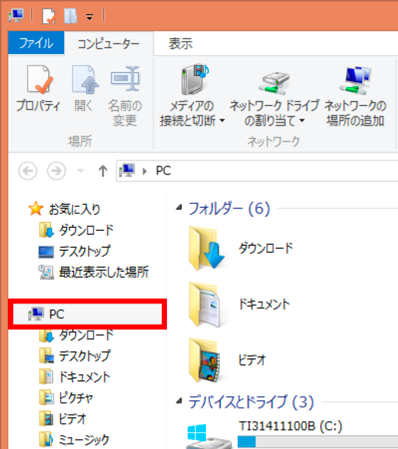Image resolution: width=398 pixels, height=449 pixels.
Task: Go forward with the Forward arrow button
Action: (x=56, y=171)
